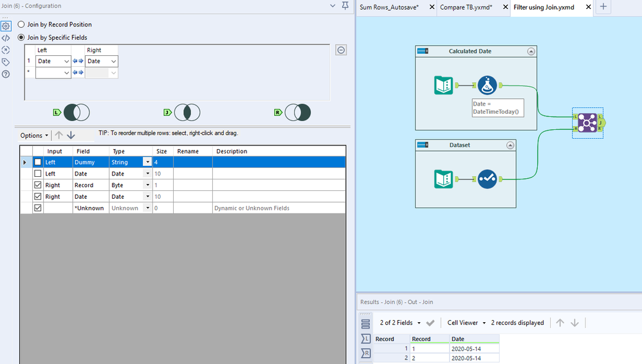642x364 pixels.
Task: Select the Formula tool on canvas
Action: tap(487, 85)
